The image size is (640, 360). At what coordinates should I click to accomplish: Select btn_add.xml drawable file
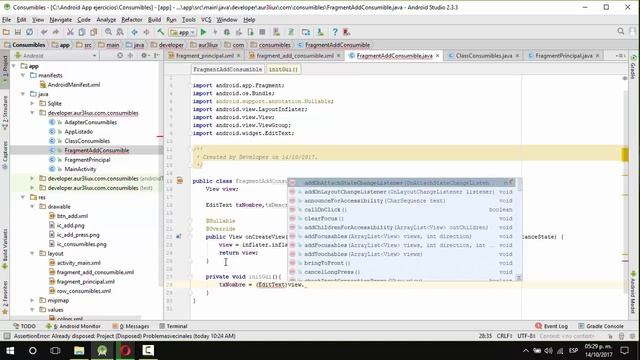pyautogui.click(x=72, y=216)
